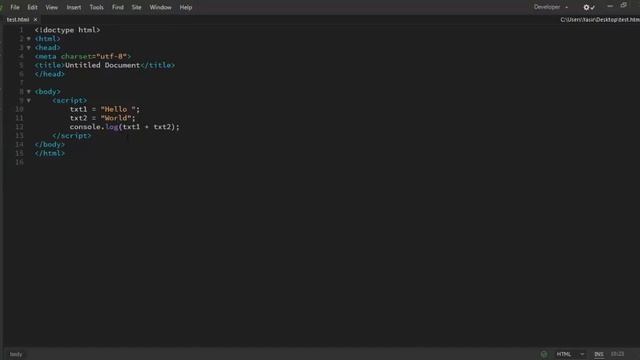Open the Window menu
This screenshot has height=360, width=640.
coord(160,7)
